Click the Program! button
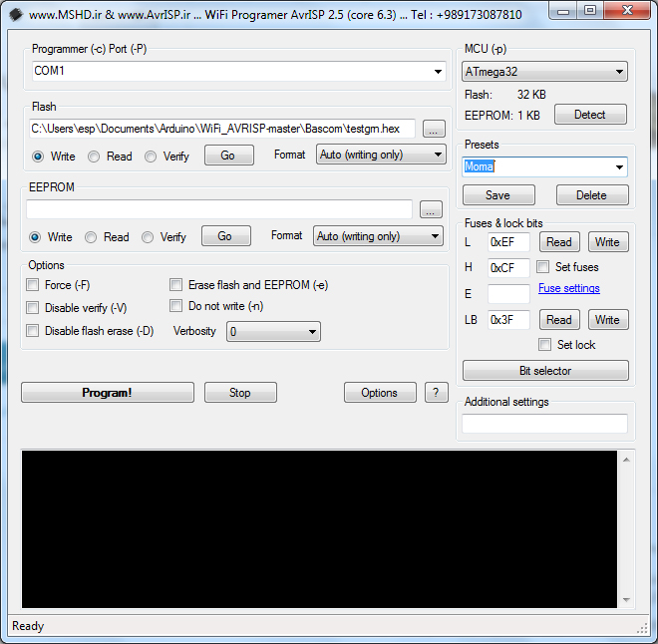Screen dimensions: 658x644 click(x=108, y=392)
